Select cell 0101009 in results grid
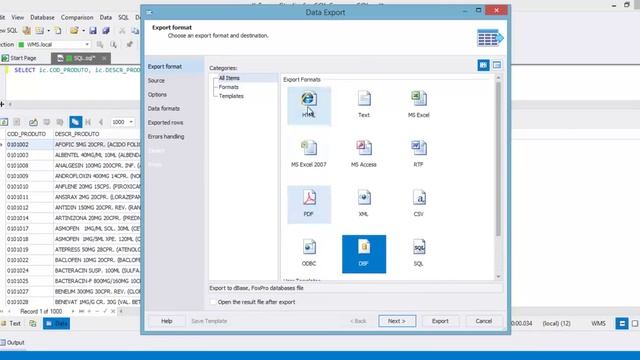This screenshot has width=640, height=360. pos(29,176)
